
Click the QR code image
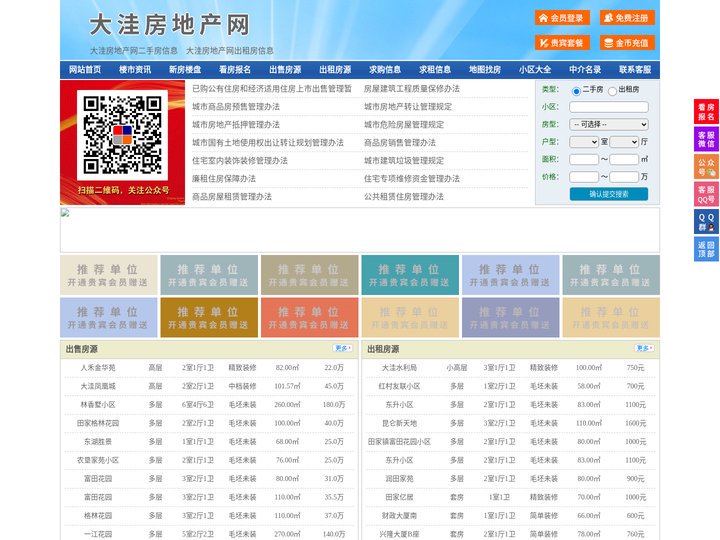tap(122, 135)
